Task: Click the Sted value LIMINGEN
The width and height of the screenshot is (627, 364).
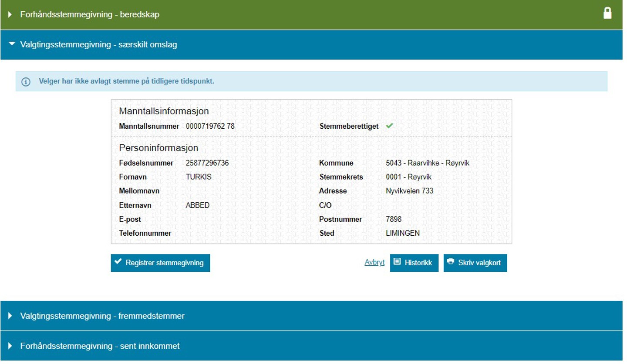Action: point(403,233)
